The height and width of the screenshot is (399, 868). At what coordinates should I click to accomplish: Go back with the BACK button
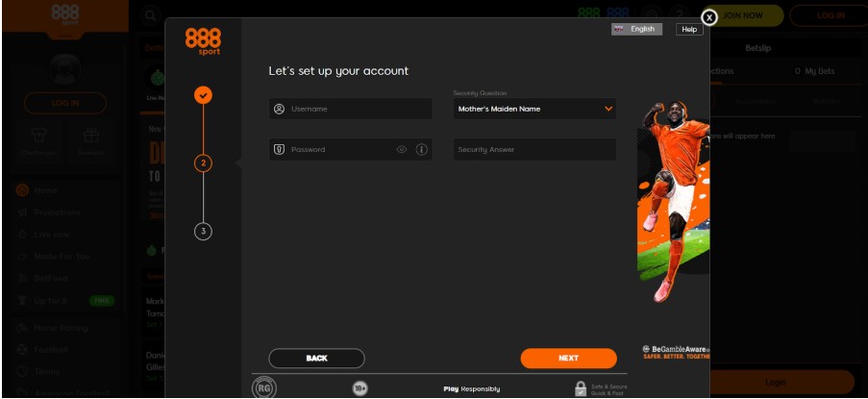[316, 358]
